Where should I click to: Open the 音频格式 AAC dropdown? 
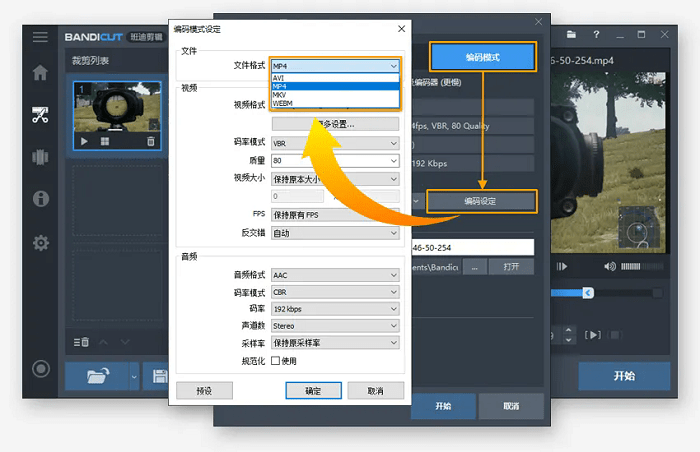pyautogui.click(x=335, y=275)
